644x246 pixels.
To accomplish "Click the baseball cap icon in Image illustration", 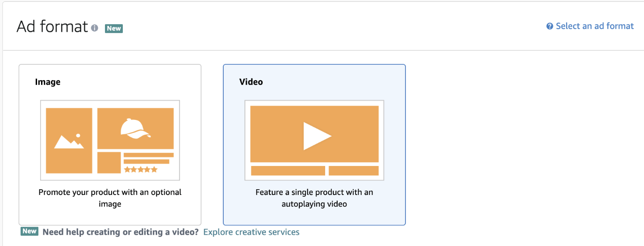I will (135, 128).
